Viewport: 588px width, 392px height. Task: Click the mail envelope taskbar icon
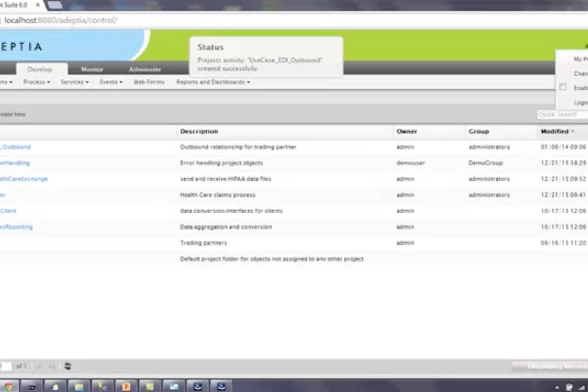(x=174, y=387)
